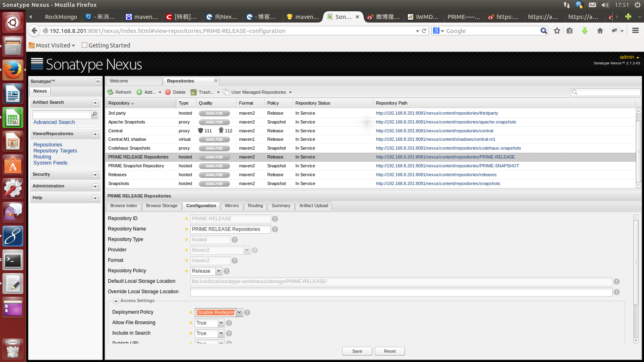Image resolution: width=644 pixels, height=362 pixels.
Task: Click Include in Search help icon
Action: [x=229, y=333]
